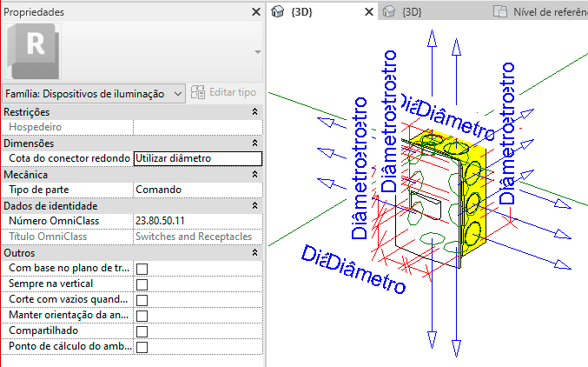Close the Propriedades panel
588x367 pixels.
point(256,12)
